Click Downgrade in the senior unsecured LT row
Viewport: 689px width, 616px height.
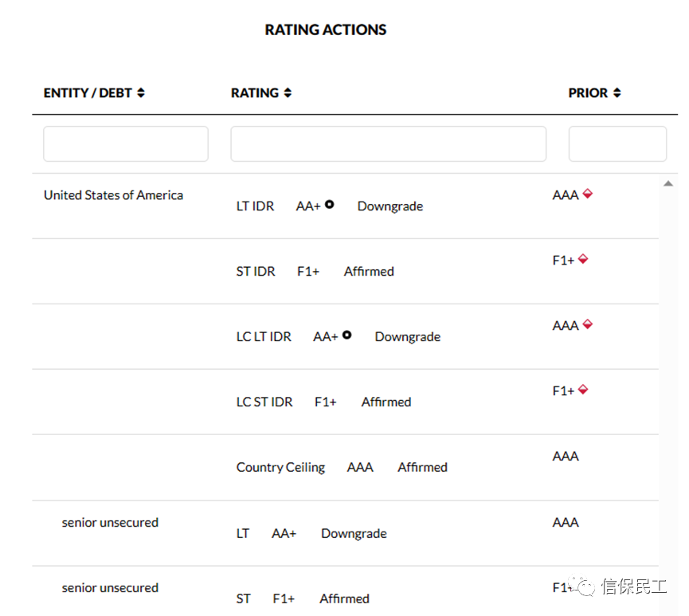pos(354,533)
